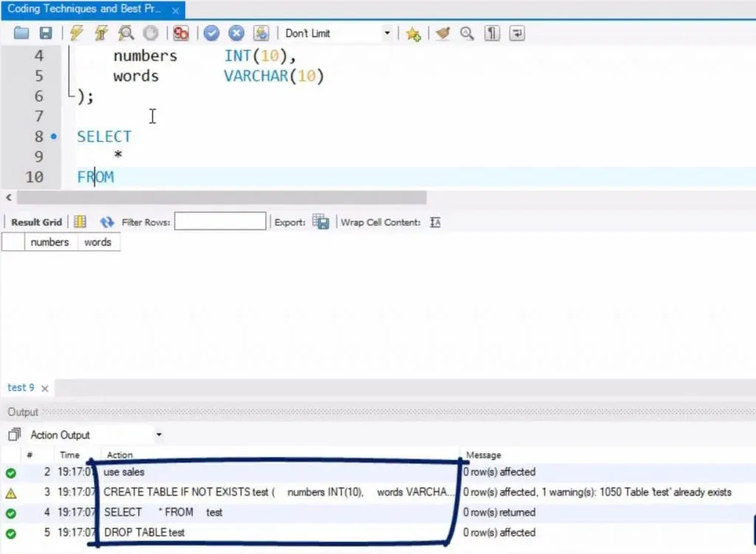Toggle Wrap Cell Content icon
Screen dimensions: 756x554
435,222
